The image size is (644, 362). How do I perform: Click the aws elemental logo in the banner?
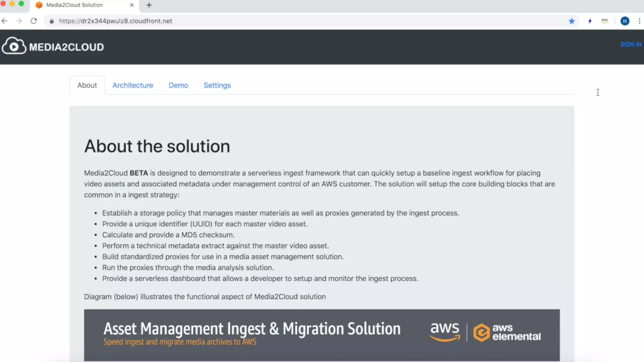click(507, 332)
